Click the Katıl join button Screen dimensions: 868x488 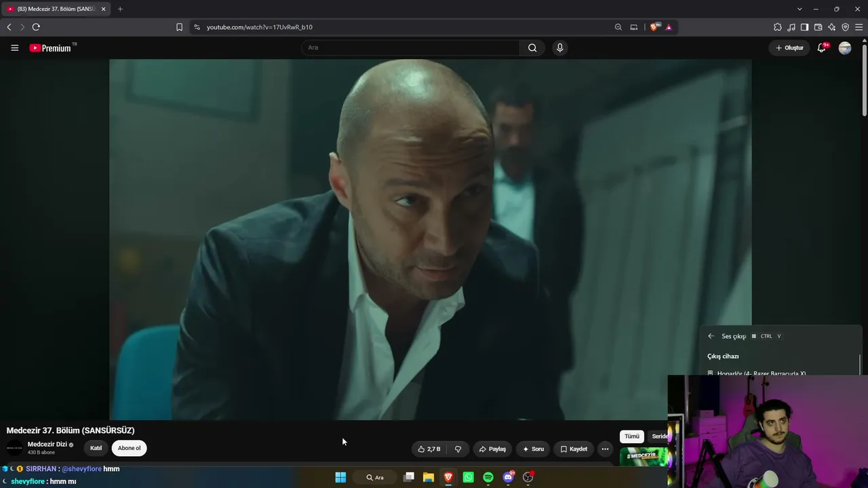point(96,448)
